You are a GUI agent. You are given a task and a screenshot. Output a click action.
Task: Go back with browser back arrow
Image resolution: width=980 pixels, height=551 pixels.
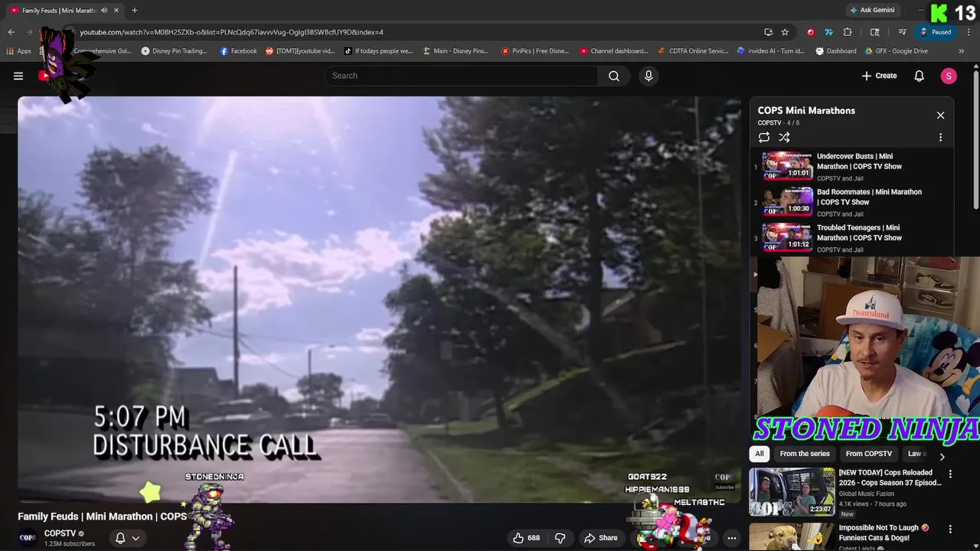click(11, 32)
